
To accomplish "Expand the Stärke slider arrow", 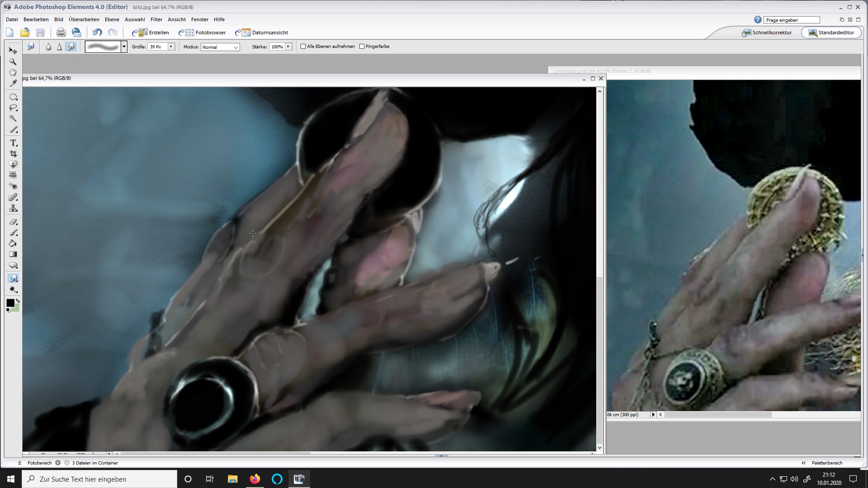I will pos(288,47).
